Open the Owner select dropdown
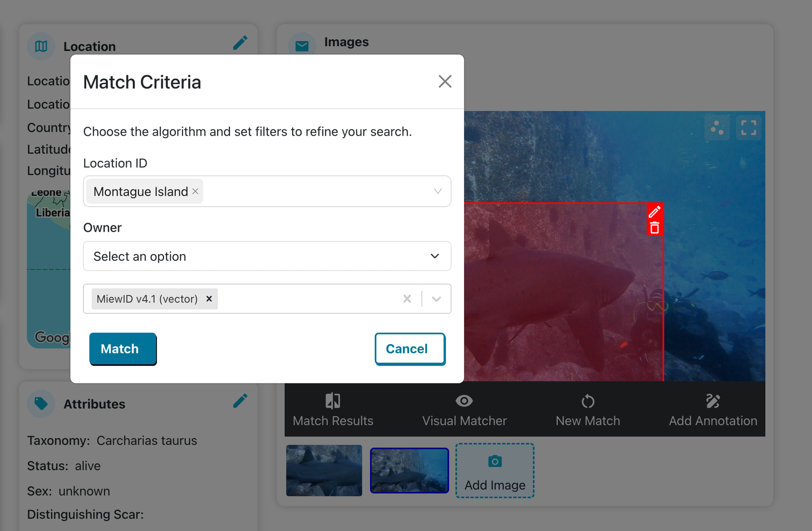812x531 pixels. [267, 256]
